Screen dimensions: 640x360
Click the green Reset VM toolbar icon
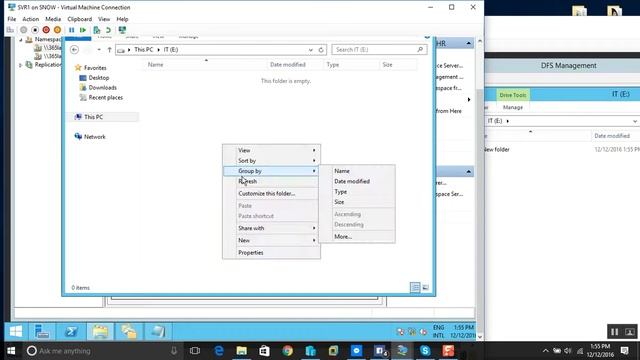(x=83, y=30)
